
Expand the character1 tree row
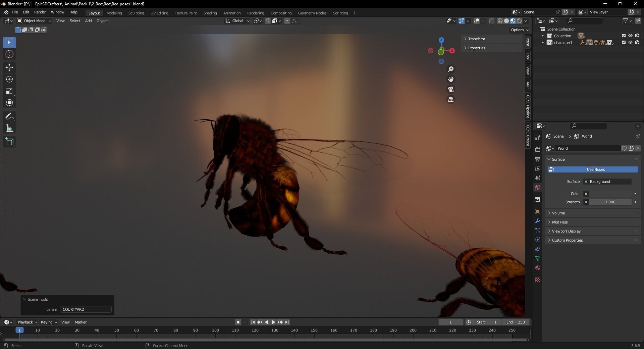coord(542,43)
